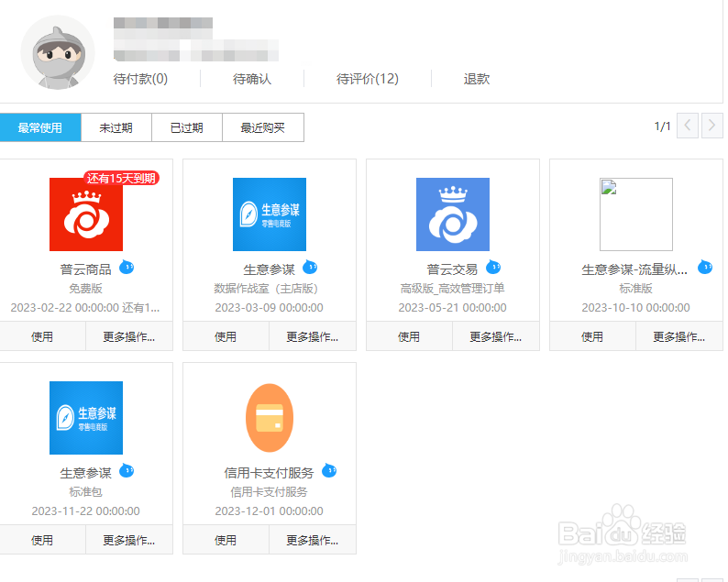
Task: Open the 普云商品 red app icon
Action: pyautogui.click(x=86, y=214)
